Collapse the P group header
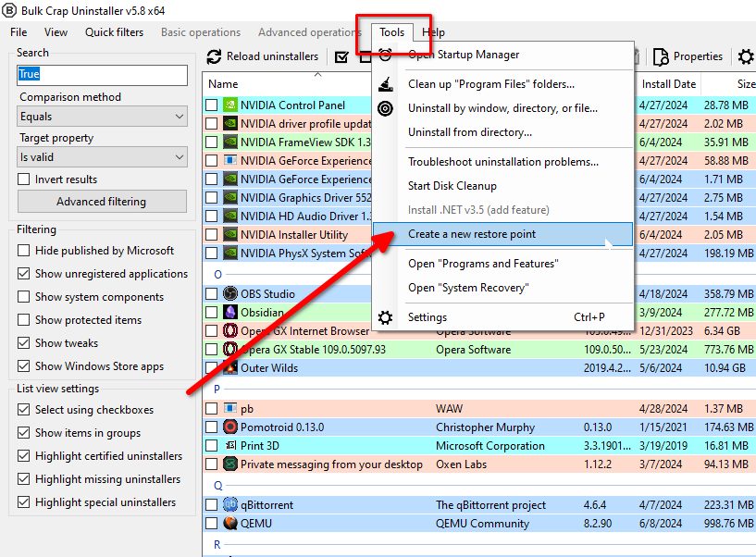Screen dimensions: 756x557 (x=217, y=389)
